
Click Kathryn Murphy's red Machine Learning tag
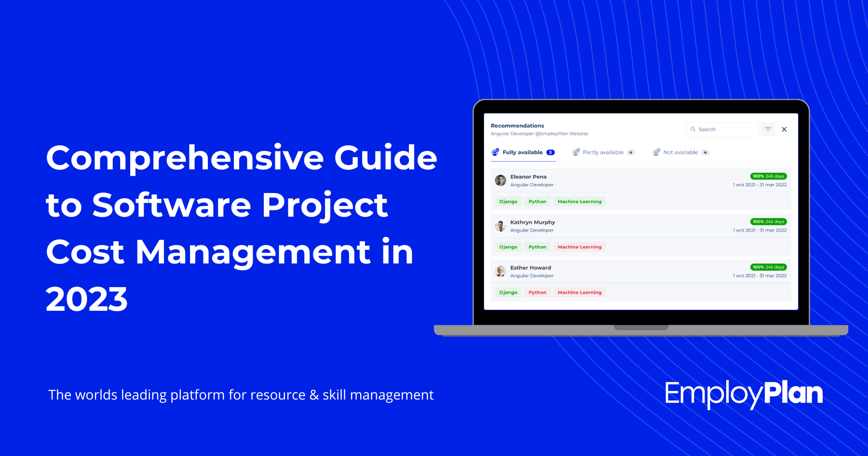pyautogui.click(x=580, y=247)
